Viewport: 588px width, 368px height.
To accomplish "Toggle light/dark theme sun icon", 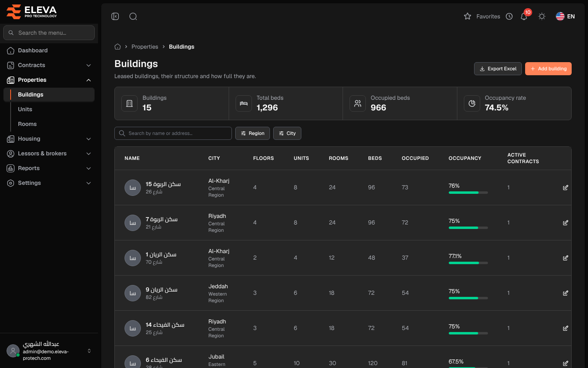I will coord(542,16).
